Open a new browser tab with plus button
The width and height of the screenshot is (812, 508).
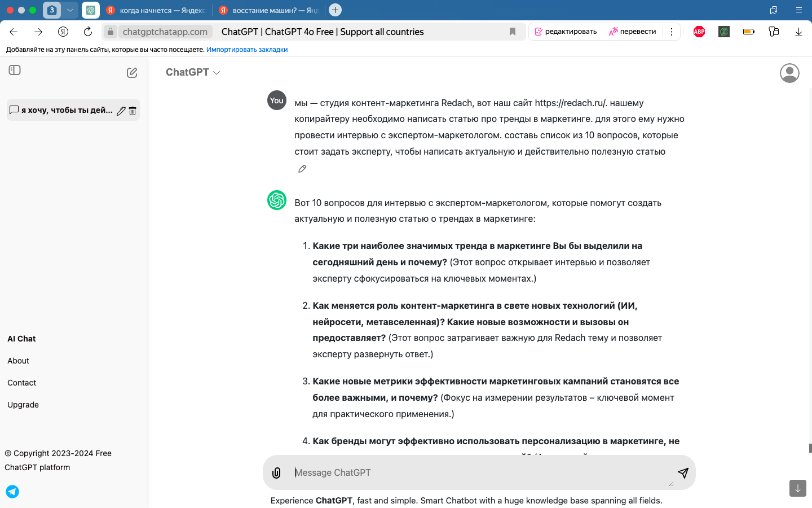pyautogui.click(x=335, y=10)
